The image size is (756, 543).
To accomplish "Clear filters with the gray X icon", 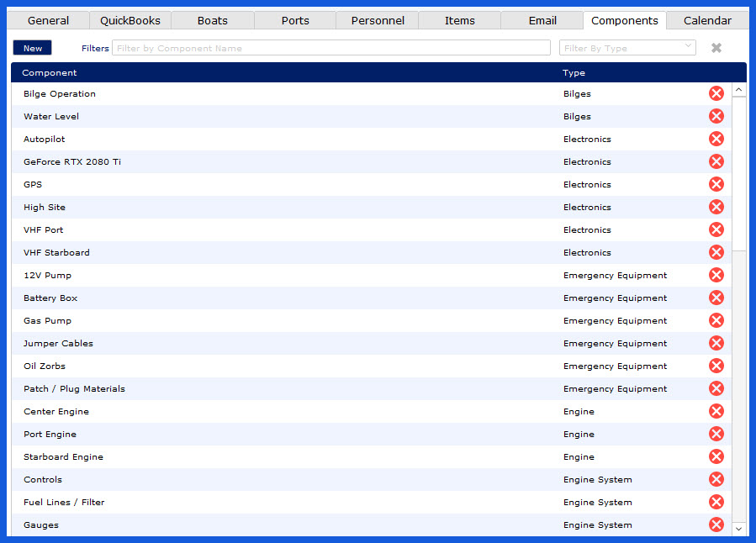I will coord(716,48).
